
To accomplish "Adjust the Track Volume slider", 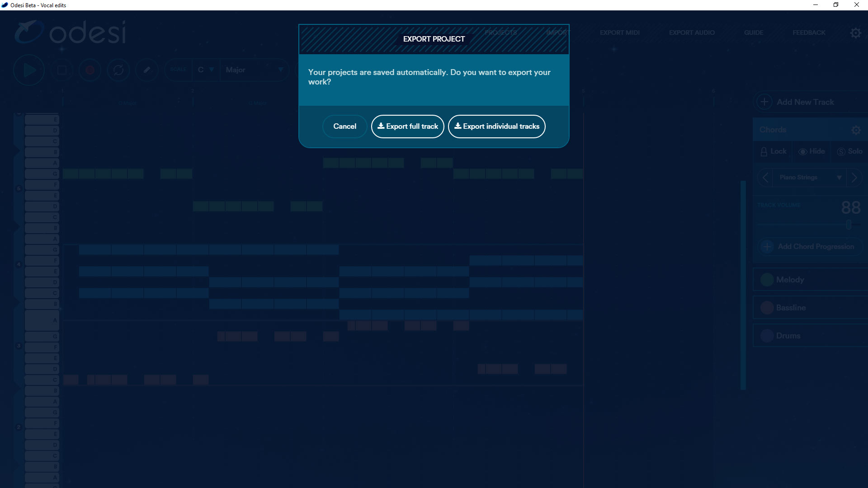I will pyautogui.click(x=849, y=224).
